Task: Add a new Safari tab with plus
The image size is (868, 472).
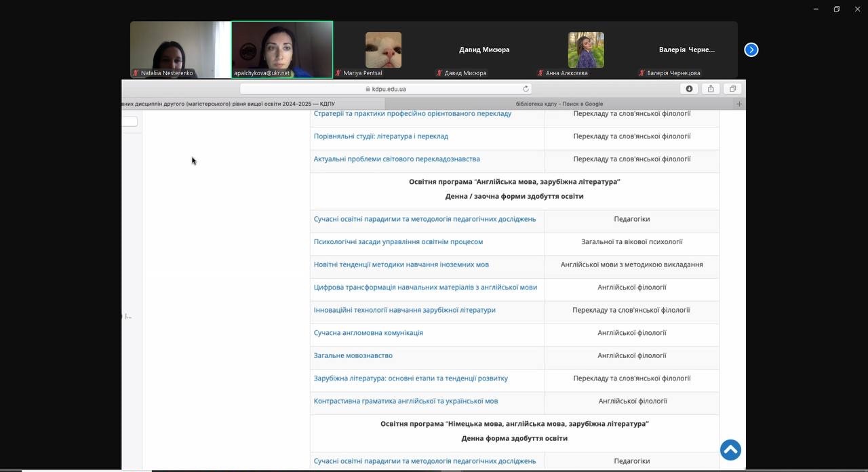Action: tap(739, 104)
